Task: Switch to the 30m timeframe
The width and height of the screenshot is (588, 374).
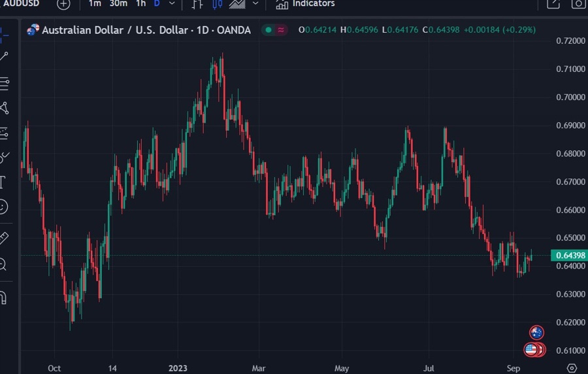Action: [118, 4]
